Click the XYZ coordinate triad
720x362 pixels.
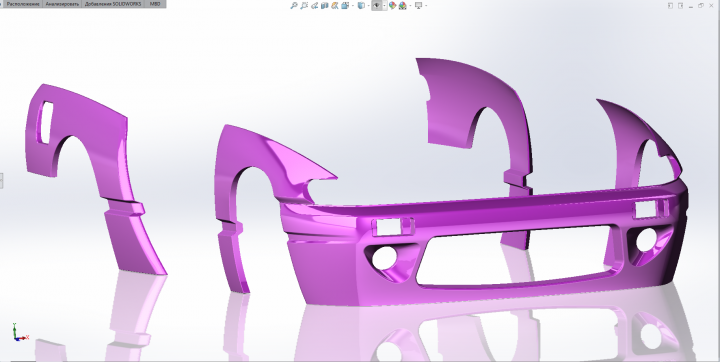coord(20,332)
